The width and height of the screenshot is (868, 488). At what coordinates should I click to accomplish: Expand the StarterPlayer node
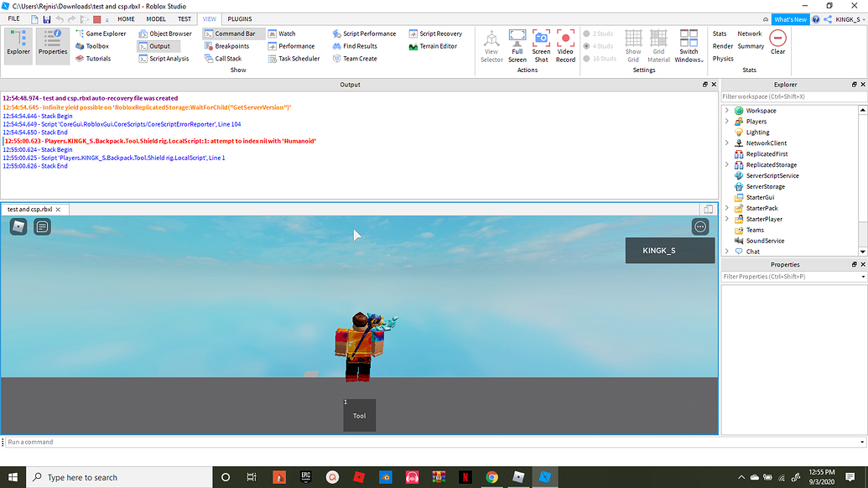tap(727, 219)
